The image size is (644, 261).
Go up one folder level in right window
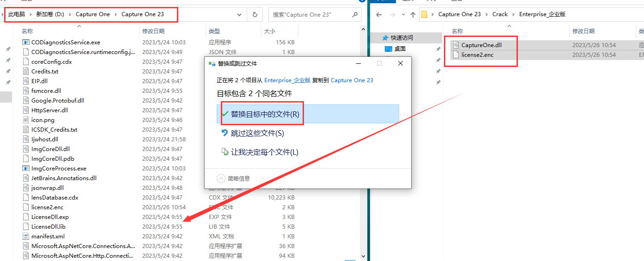[x=413, y=15]
